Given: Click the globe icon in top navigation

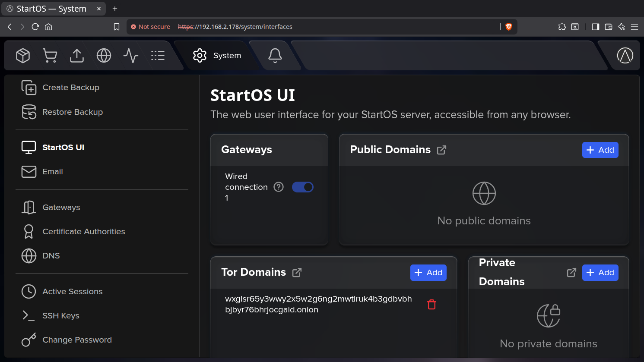Looking at the screenshot, I should tap(104, 55).
